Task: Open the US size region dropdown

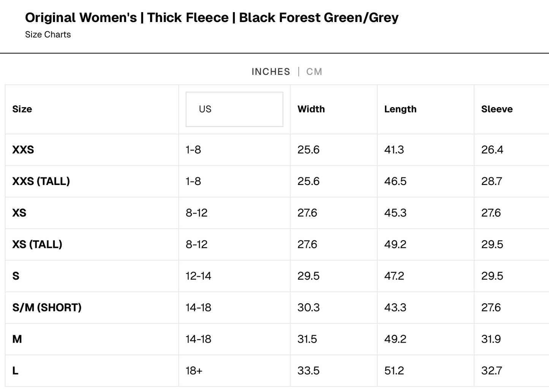Action: [x=234, y=109]
